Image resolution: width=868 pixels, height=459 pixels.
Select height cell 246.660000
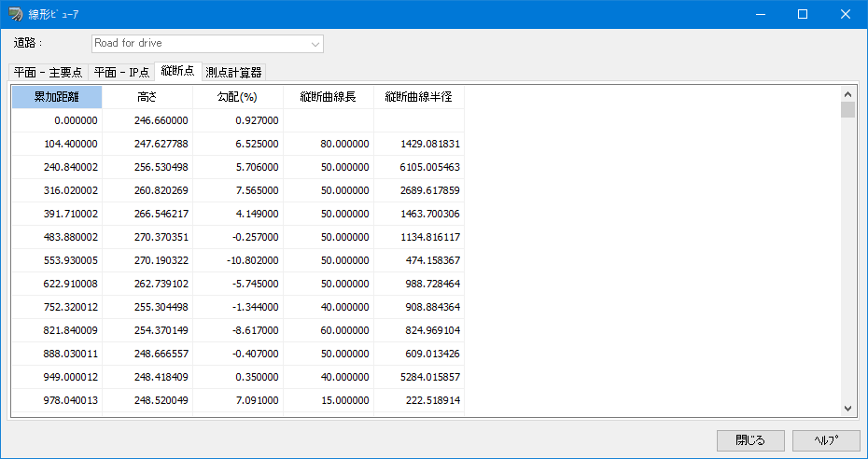point(147,120)
